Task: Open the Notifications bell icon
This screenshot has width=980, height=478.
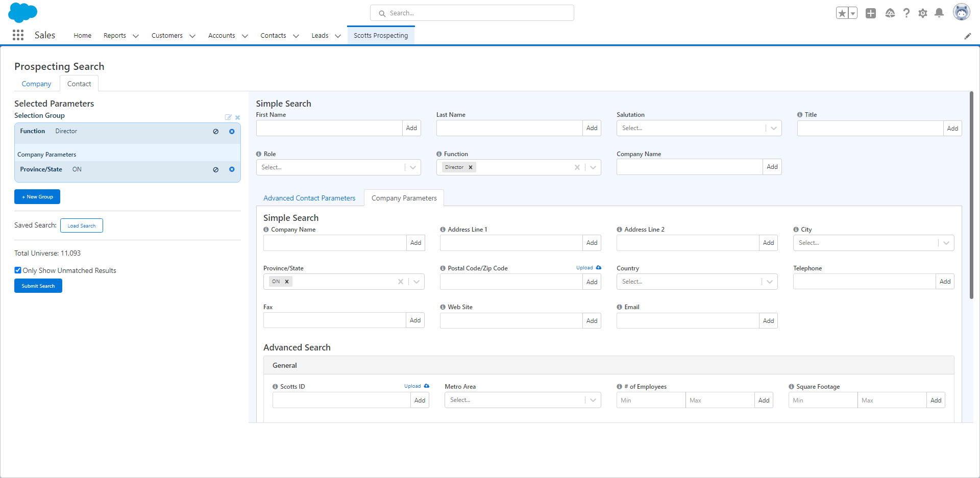Action: [x=939, y=13]
